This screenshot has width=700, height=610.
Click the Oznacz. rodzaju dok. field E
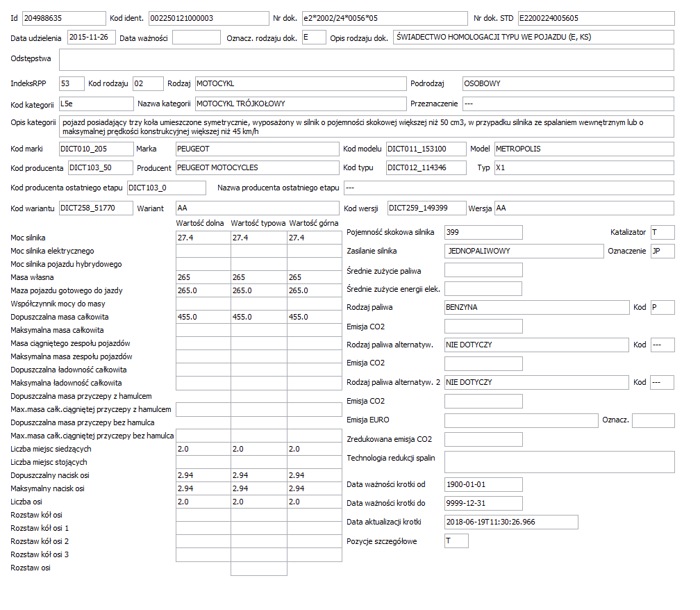[314, 37]
